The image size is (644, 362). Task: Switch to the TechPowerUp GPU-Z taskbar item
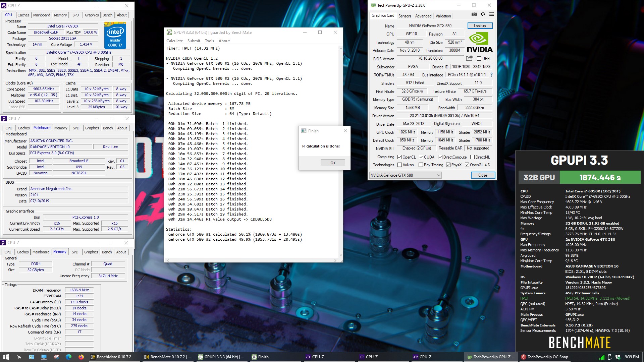pos(491,357)
